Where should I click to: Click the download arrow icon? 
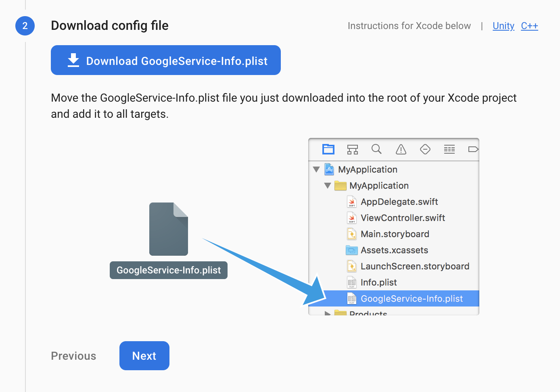73,60
